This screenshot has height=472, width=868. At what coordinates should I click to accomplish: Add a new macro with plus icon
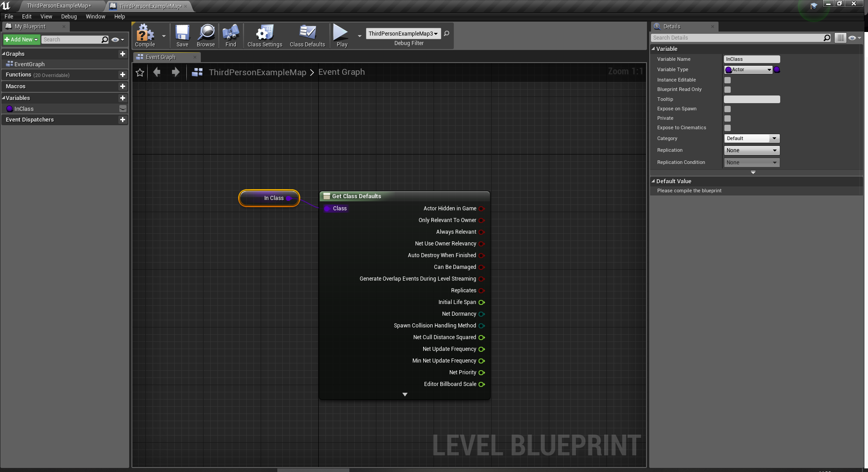(122, 86)
